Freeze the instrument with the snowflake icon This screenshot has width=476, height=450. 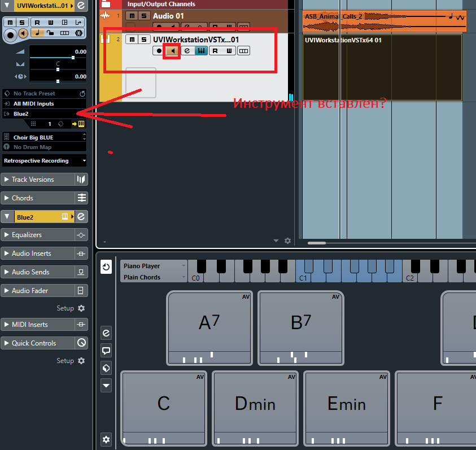click(x=78, y=33)
